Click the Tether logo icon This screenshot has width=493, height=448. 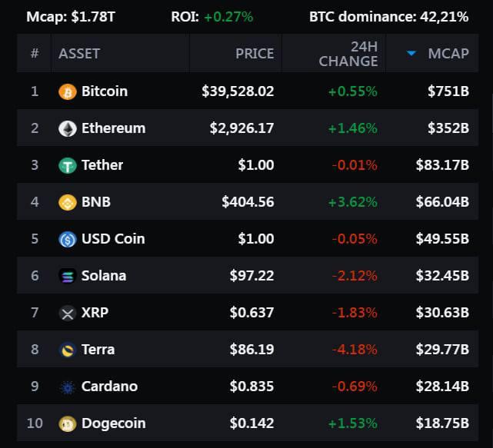[68, 165]
